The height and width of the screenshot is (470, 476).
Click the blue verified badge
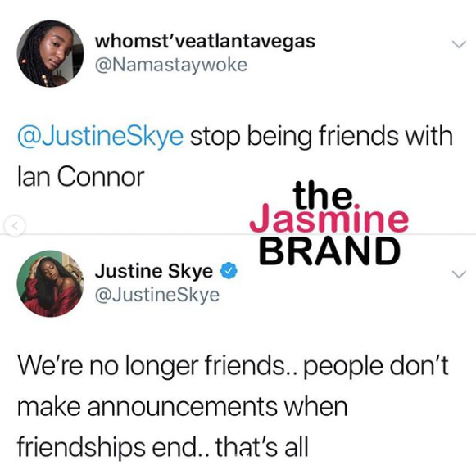click(229, 271)
